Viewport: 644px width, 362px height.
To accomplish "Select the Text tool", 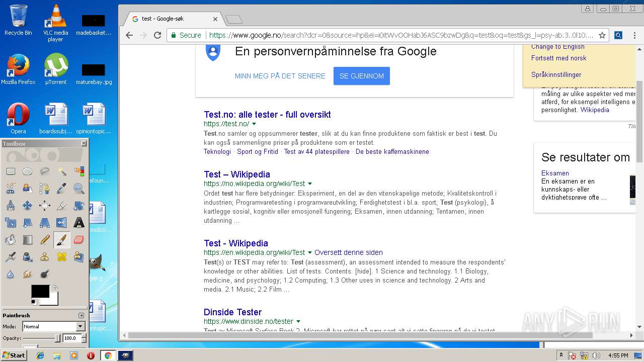I will pos(79,223).
